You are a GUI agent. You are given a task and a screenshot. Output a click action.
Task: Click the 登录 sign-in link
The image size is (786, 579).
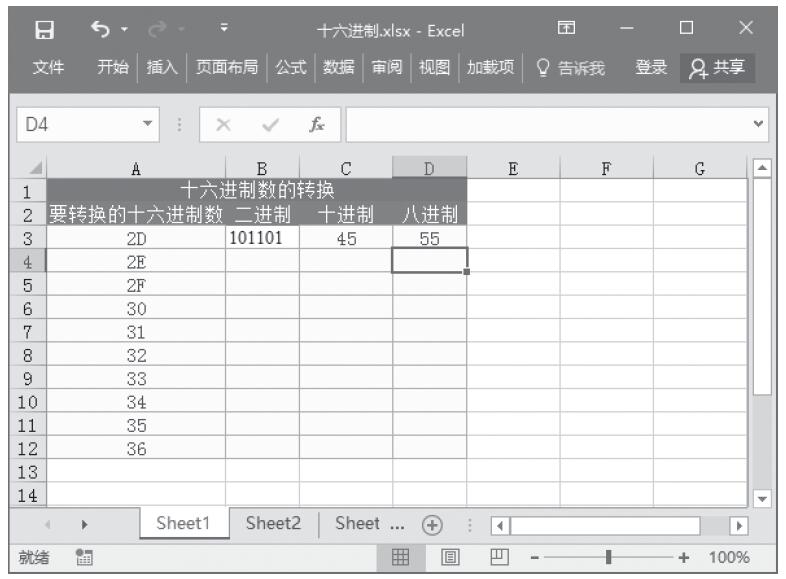point(651,67)
